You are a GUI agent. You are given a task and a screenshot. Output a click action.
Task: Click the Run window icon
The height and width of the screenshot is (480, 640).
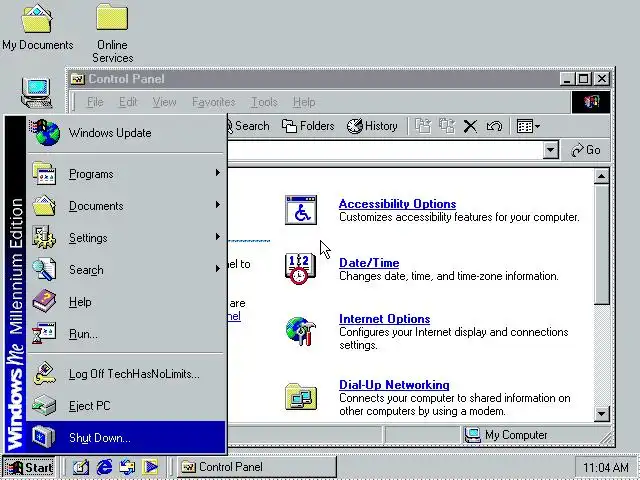click(x=44, y=333)
